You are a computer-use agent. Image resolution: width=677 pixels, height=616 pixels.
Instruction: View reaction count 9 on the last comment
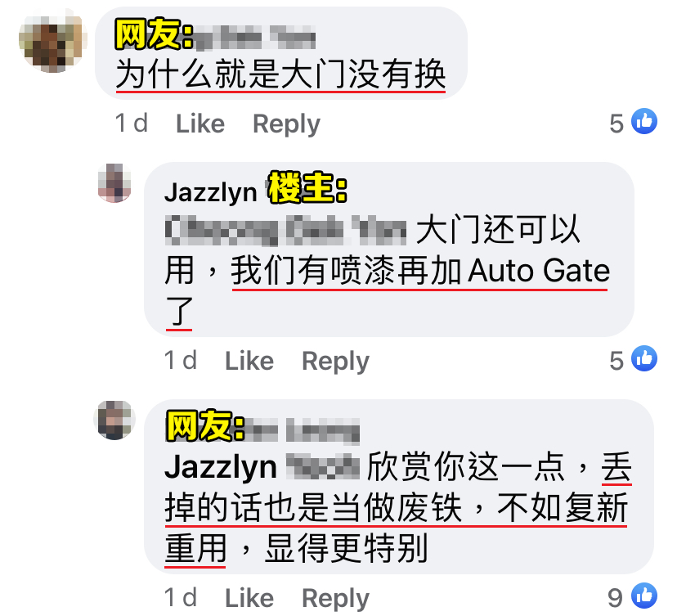coord(615,598)
